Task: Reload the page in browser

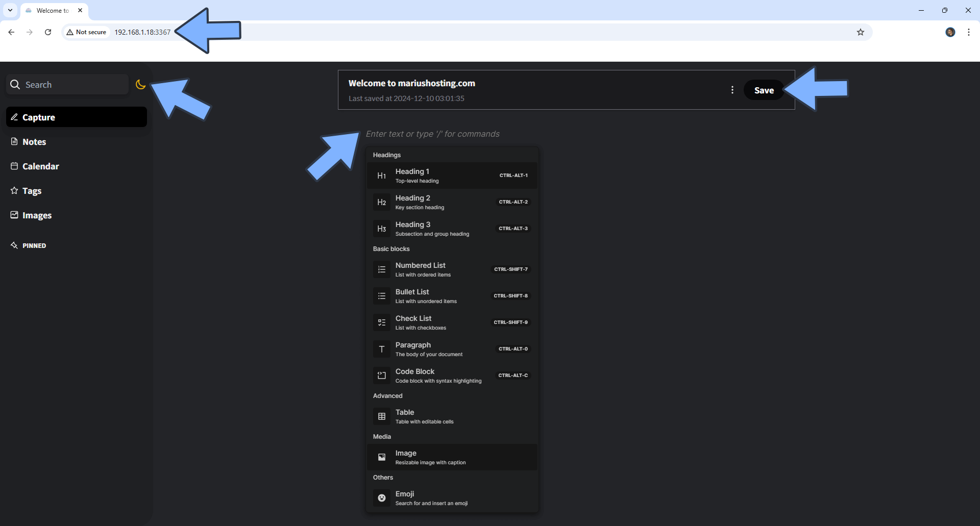Action: pos(48,32)
